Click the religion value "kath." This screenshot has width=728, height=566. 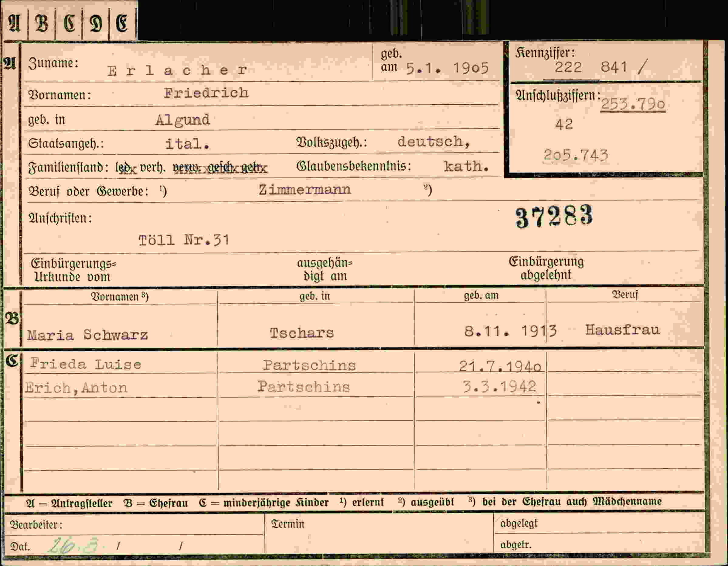click(x=466, y=166)
